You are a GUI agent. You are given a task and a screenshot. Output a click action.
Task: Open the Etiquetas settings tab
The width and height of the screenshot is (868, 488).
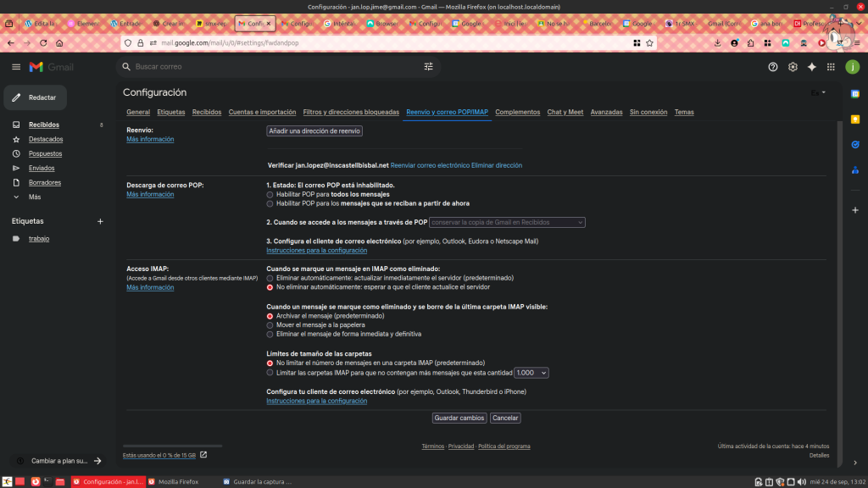point(170,112)
